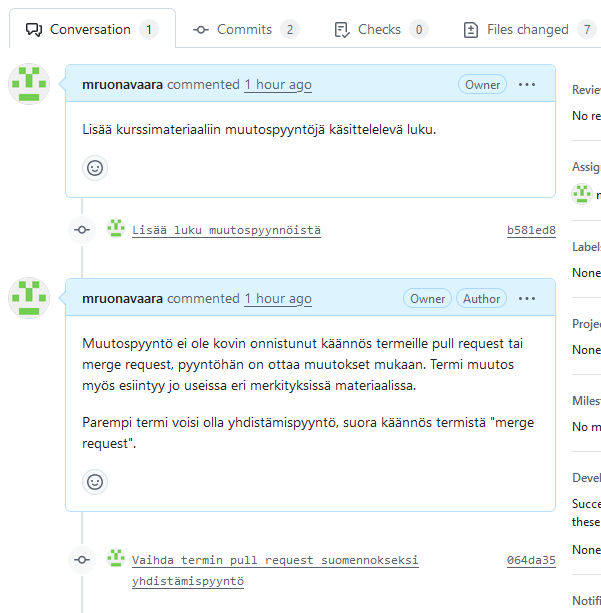Click author avatar on 064da35 commit row

[116, 559]
